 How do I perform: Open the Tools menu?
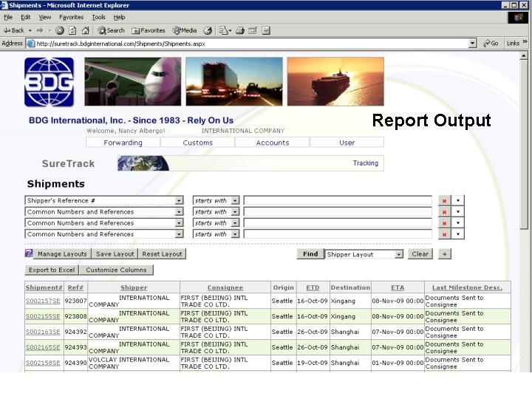[98, 17]
